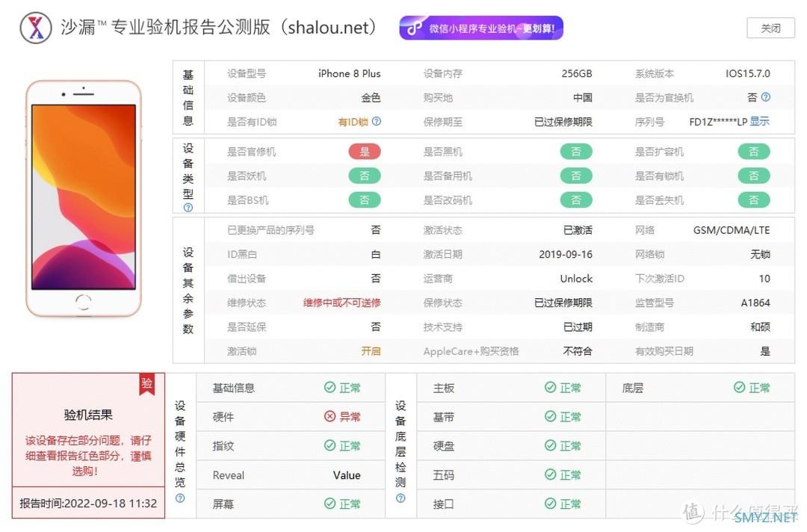
Task: Click the green 否 badge for 是否妖机
Action: point(365,176)
